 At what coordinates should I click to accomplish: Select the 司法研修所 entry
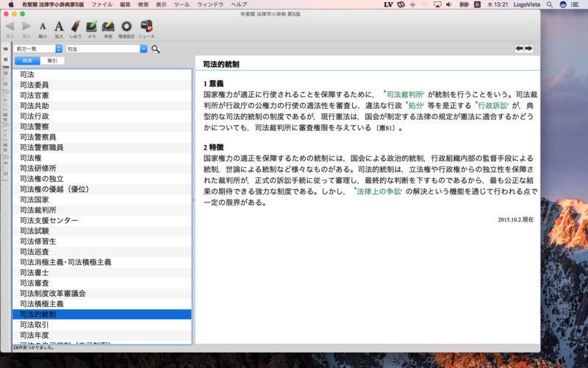coord(102,169)
